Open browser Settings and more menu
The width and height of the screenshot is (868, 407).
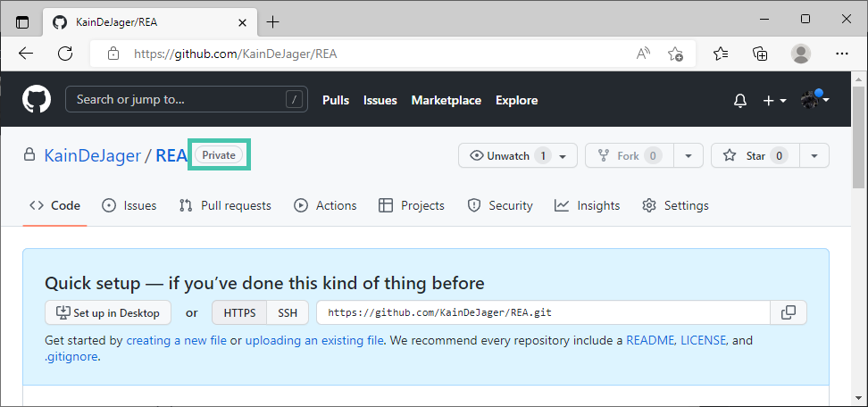point(842,54)
